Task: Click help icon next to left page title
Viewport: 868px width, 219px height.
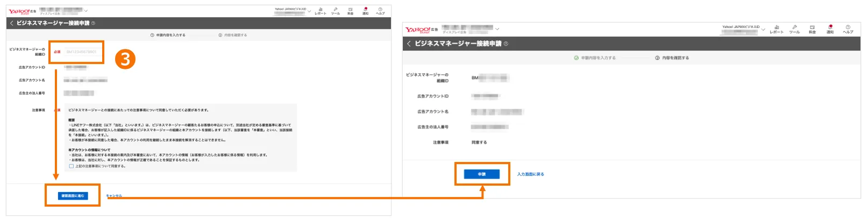Action: (x=93, y=23)
